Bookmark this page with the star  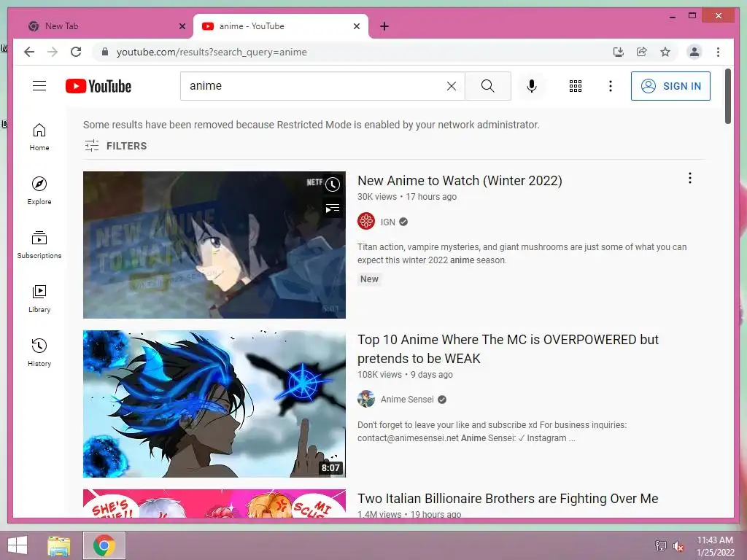coord(665,52)
